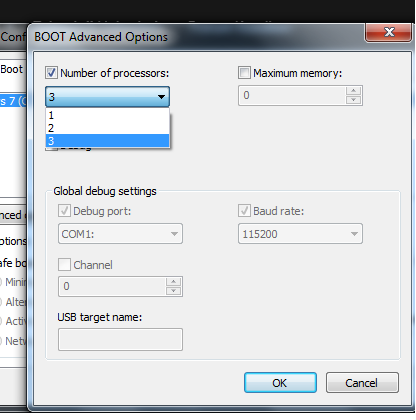416x420 pixels.
Task: Confirm settings with the OK button
Action: click(x=280, y=383)
